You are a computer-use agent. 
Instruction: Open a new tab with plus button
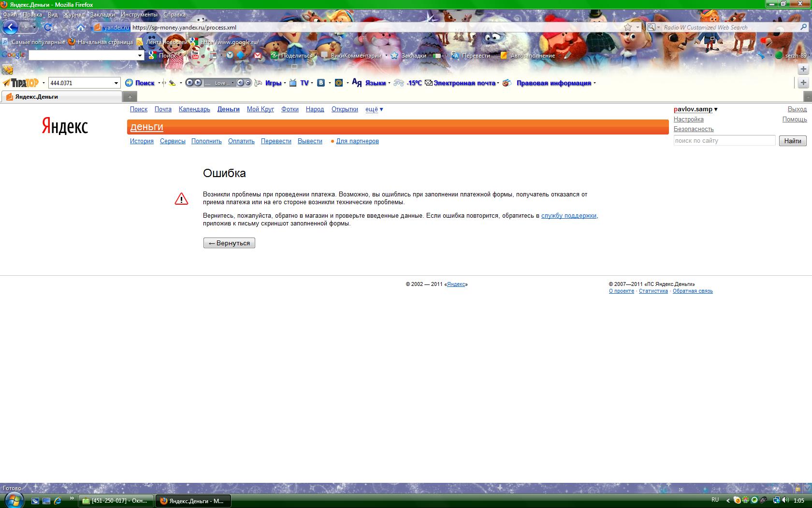pos(130,97)
